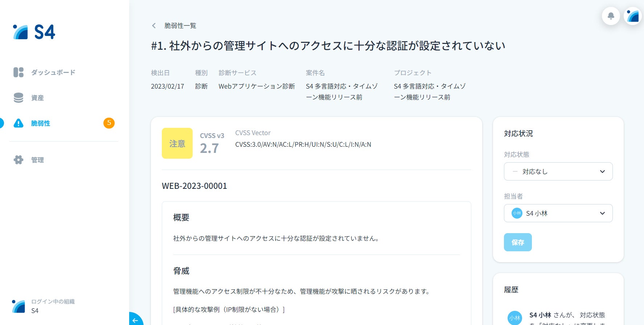This screenshot has width=644, height=325.
Task: Click the プロジェクト value under its header
Action: pyautogui.click(x=430, y=92)
